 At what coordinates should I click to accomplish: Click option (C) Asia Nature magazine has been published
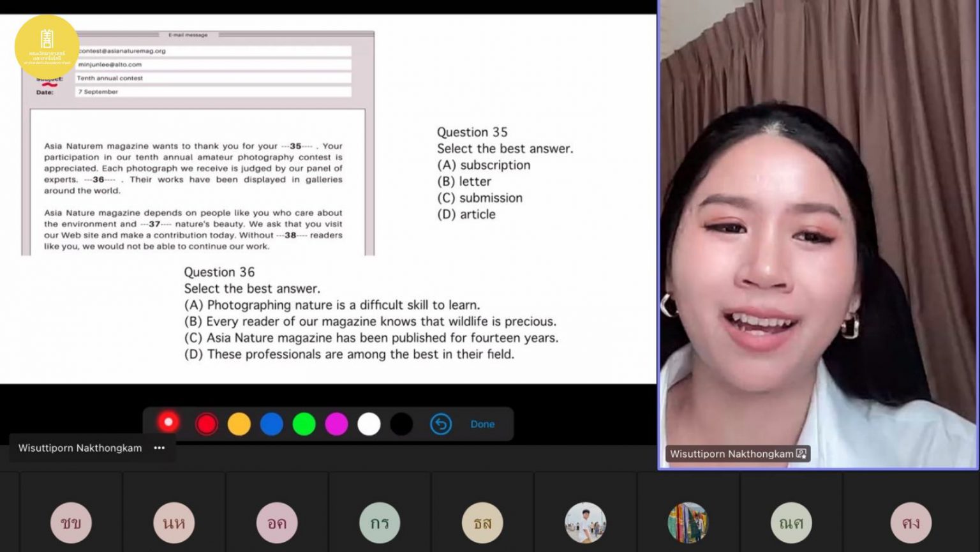pos(371,338)
